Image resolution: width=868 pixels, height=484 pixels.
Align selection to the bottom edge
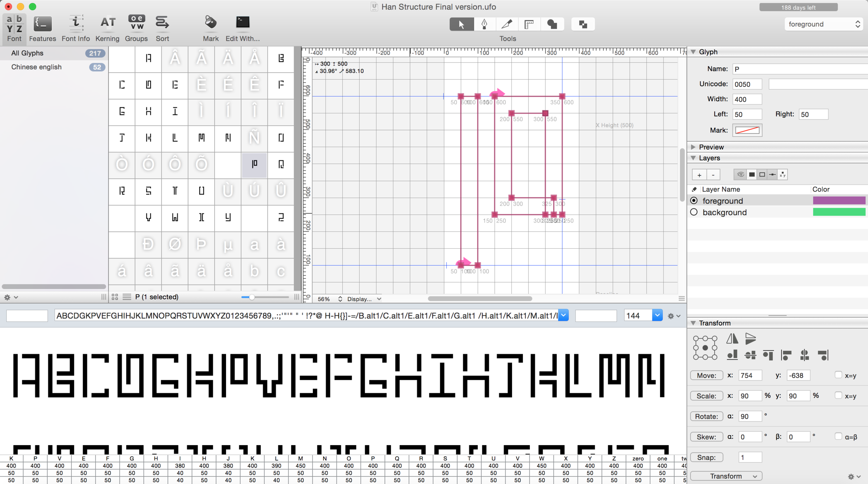pyautogui.click(x=732, y=355)
